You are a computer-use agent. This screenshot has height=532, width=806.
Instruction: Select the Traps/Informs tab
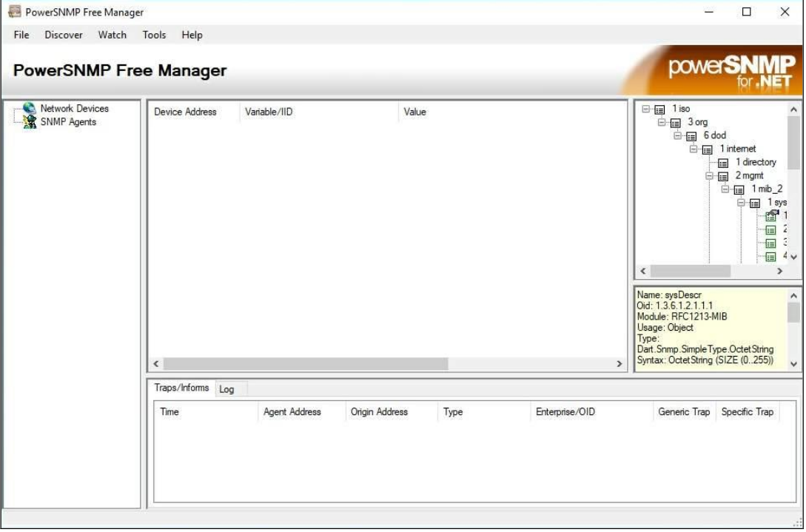[x=181, y=388]
